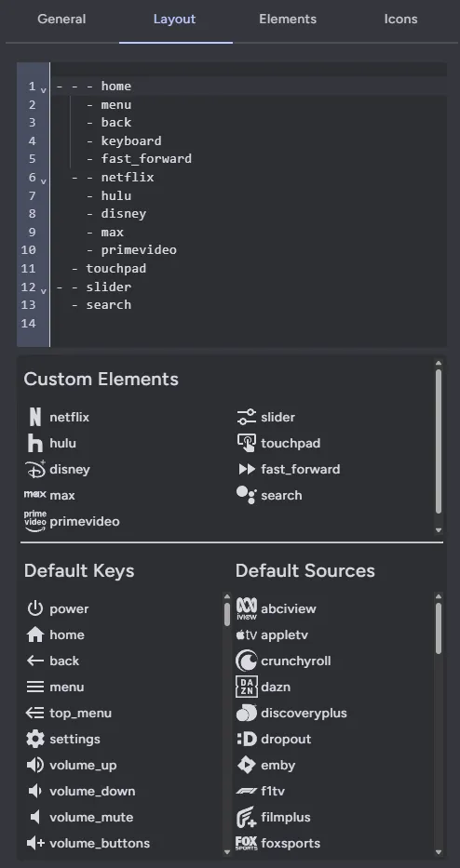This screenshot has width=460, height=868.
Task: Collapse the slider fold arrow on line 12
Action: pos(43,290)
